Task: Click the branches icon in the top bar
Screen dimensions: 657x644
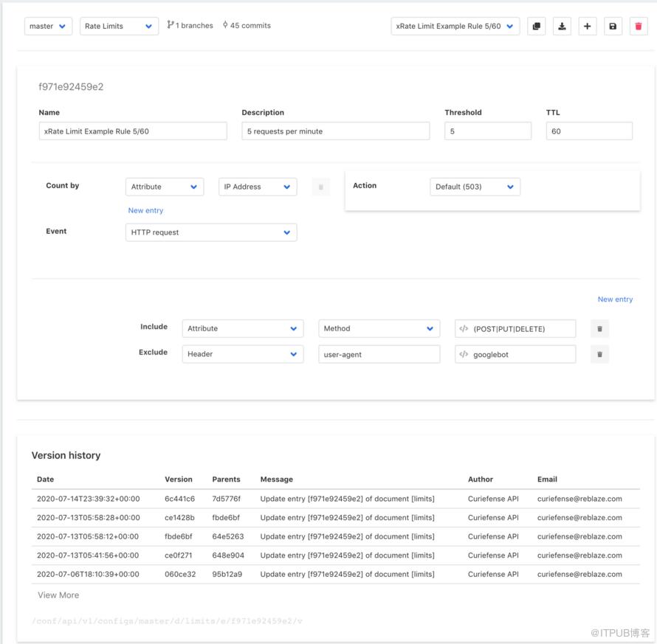Action: [170, 25]
